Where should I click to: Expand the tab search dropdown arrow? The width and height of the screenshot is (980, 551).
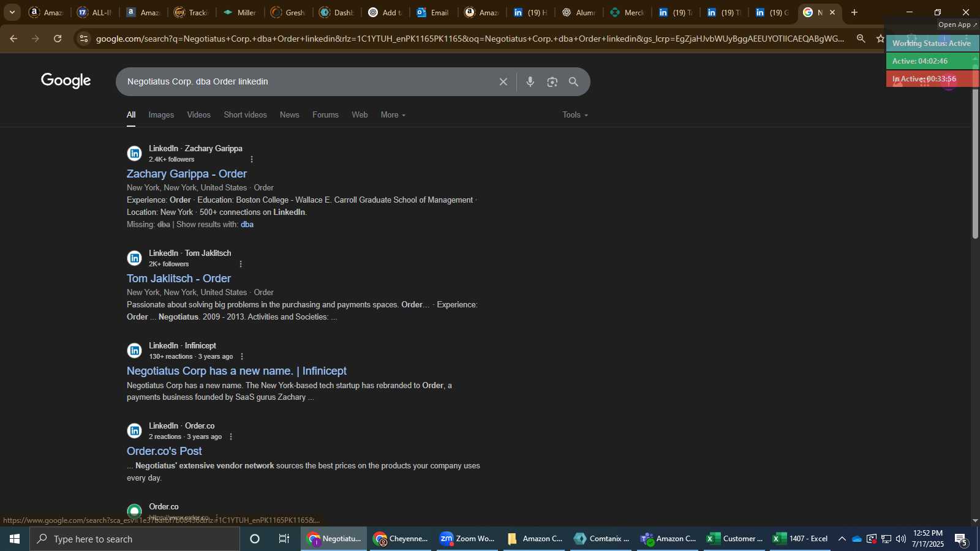tap(12, 12)
